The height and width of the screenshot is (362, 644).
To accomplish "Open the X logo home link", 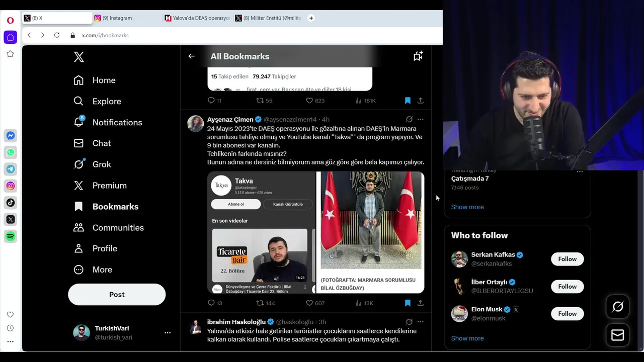I will 78,57.
